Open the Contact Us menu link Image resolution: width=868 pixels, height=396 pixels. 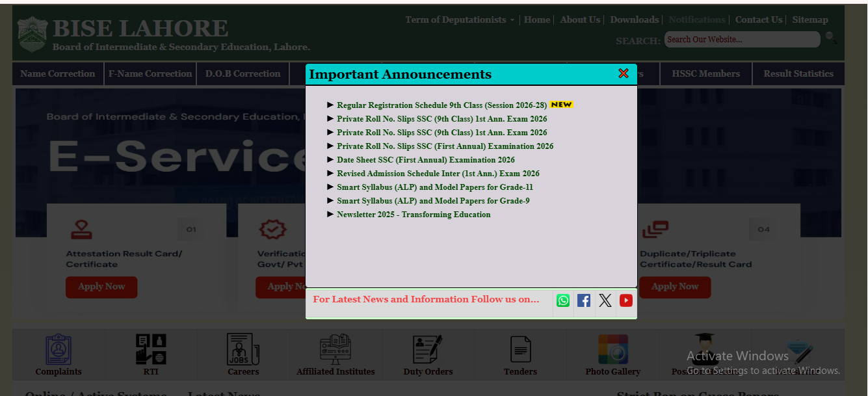click(x=759, y=20)
